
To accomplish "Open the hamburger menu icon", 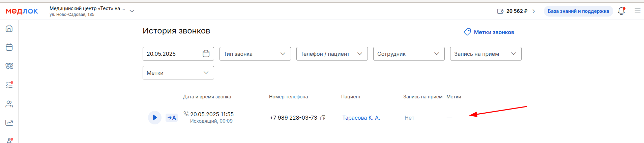I will tap(637, 11).
